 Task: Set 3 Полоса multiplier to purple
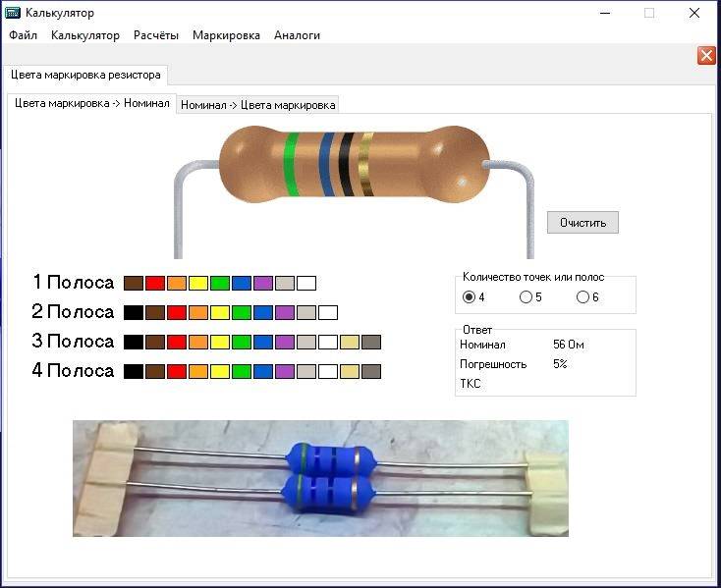(285, 342)
